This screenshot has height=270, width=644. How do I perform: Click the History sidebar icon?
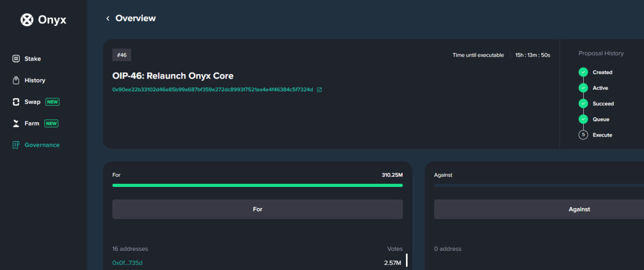[x=16, y=80]
